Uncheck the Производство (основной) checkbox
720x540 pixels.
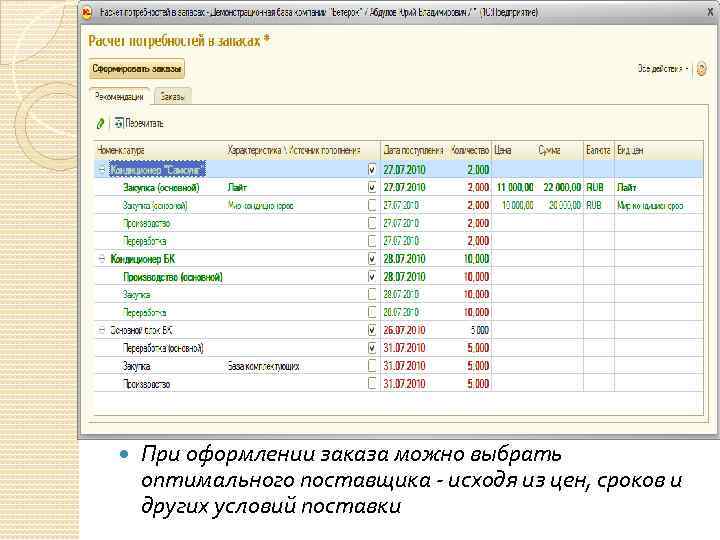coord(372,277)
